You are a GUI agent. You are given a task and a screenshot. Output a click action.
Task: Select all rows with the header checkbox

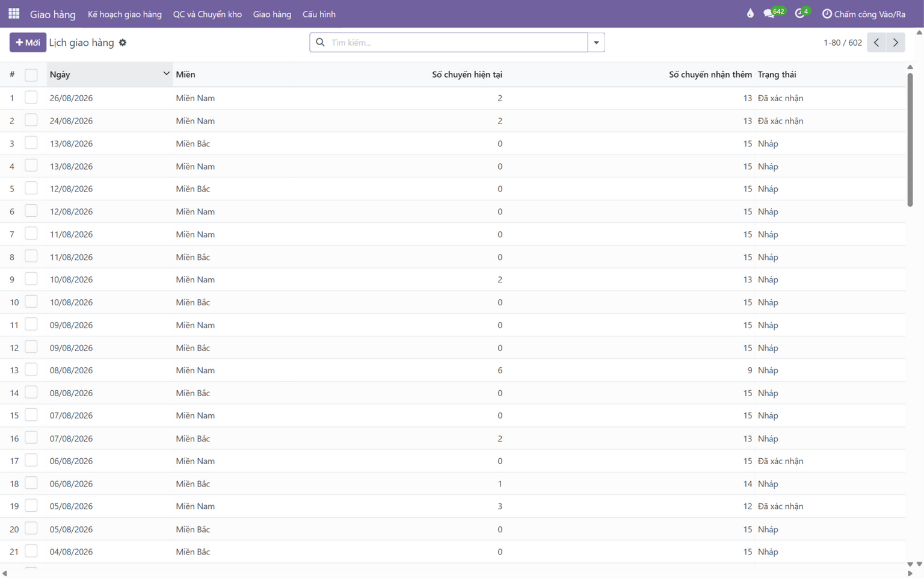click(x=31, y=75)
